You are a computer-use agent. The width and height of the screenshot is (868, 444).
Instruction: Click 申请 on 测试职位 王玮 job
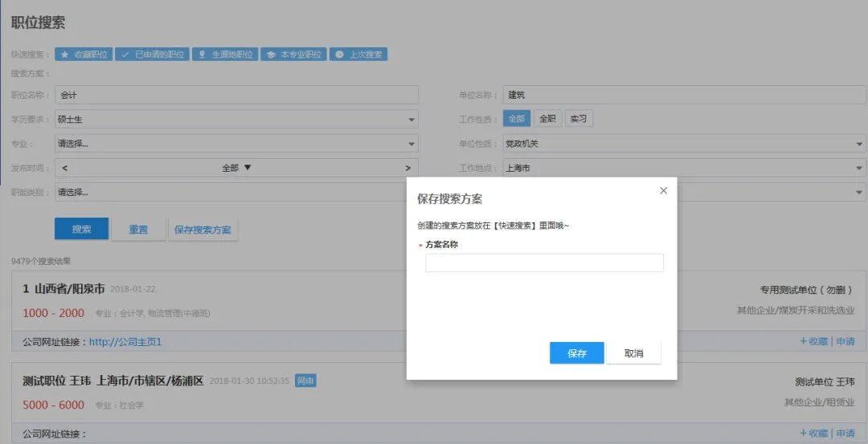point(845,434)
